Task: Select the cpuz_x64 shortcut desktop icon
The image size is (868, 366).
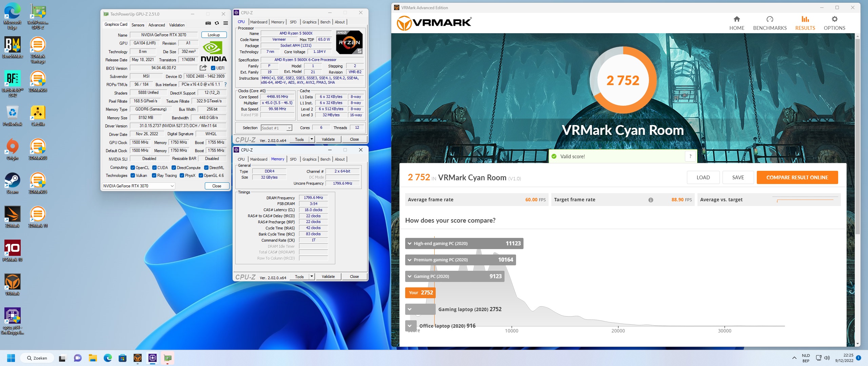Action: point(12,321)
